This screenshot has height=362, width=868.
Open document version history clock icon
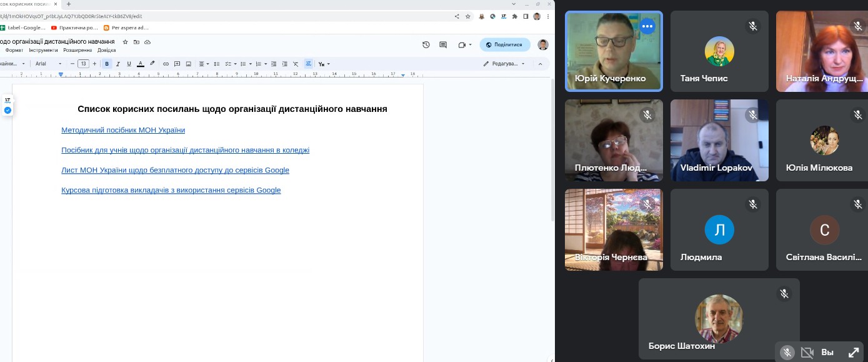426,44
